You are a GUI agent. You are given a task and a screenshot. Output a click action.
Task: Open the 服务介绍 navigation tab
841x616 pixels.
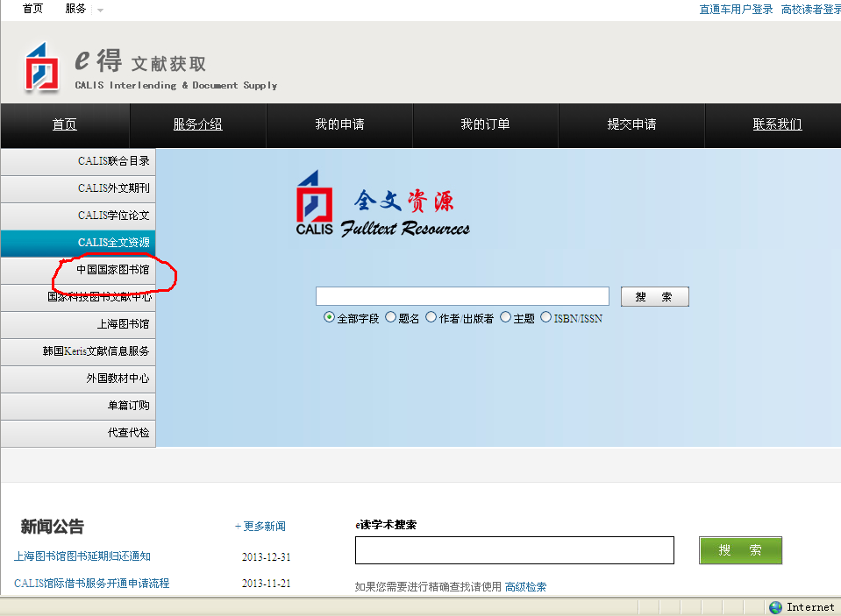tap(198, 125)
